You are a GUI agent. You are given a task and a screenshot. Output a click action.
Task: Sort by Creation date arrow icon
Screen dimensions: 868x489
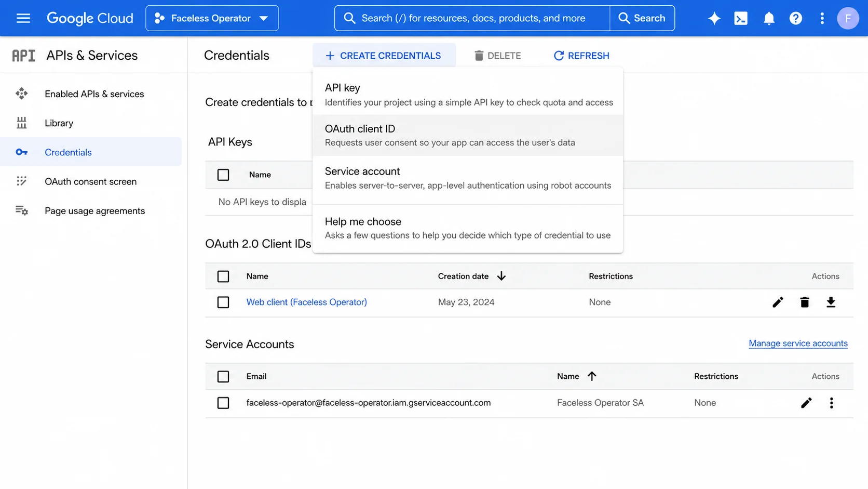click(501, 276)
